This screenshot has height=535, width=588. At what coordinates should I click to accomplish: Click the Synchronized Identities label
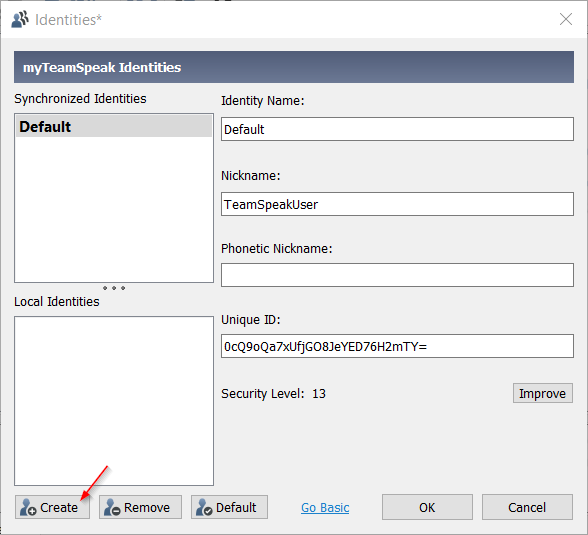(80, 99)
